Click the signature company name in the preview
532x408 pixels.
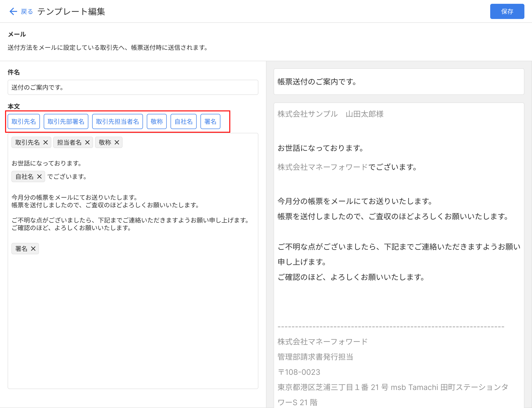323,342
